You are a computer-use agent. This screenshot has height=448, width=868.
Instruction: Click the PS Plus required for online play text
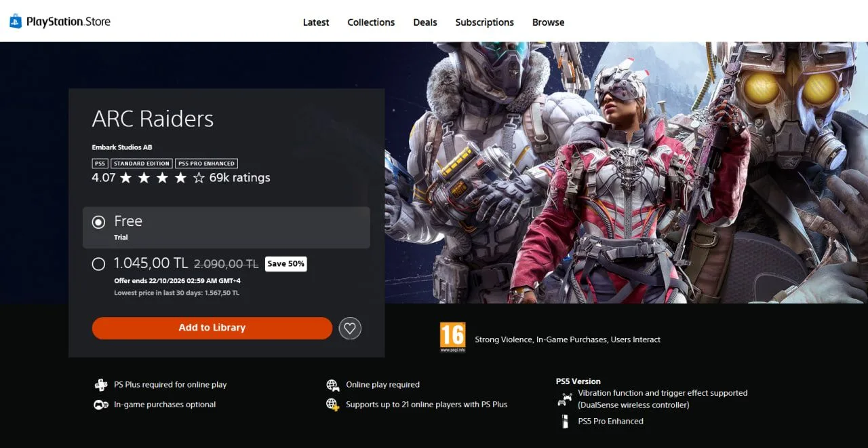pos(170,385)
